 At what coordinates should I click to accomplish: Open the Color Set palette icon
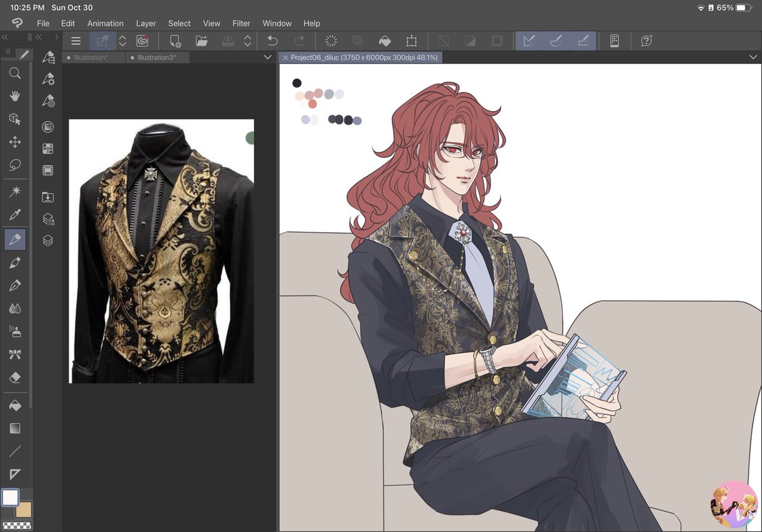48,149
